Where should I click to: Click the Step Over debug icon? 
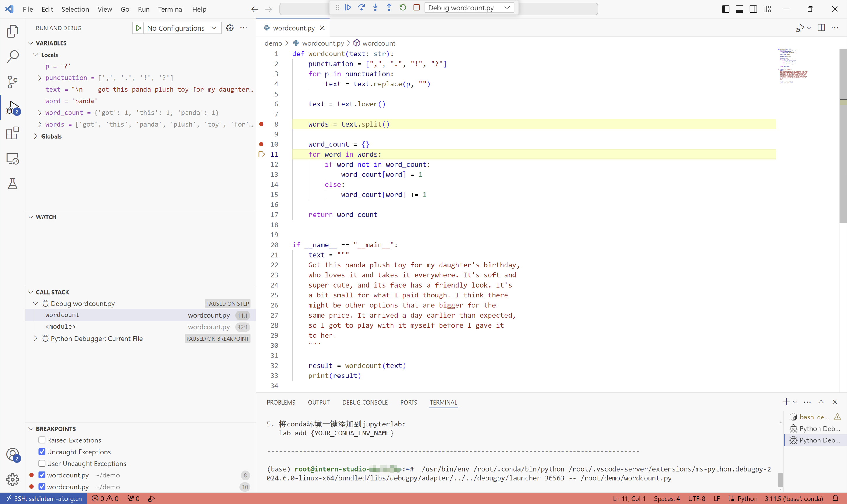pos(361,8)
